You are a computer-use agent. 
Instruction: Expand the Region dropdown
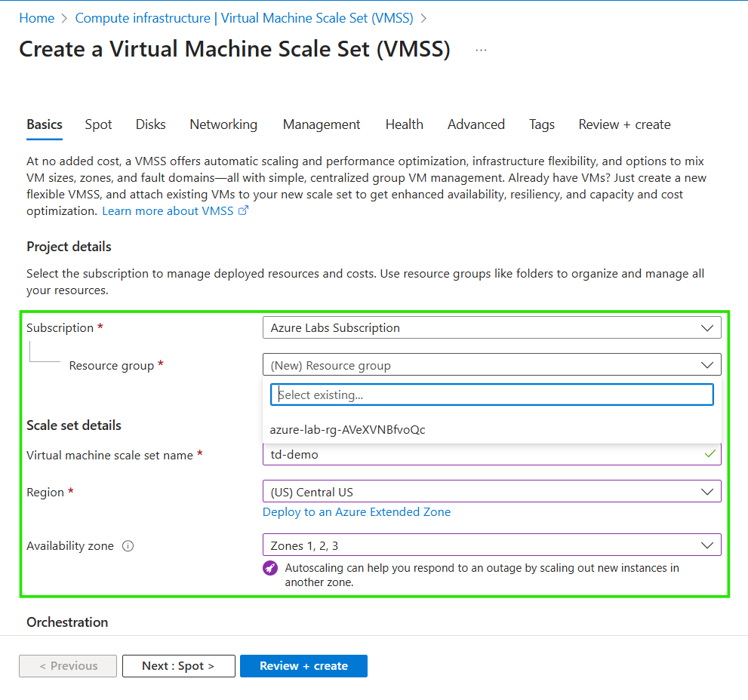coord(491,492)
